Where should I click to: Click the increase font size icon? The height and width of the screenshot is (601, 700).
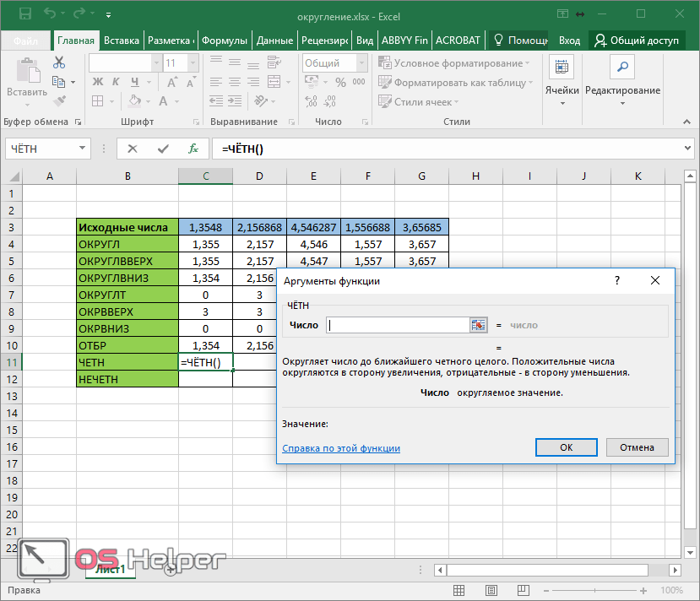(x=172, y=82)
